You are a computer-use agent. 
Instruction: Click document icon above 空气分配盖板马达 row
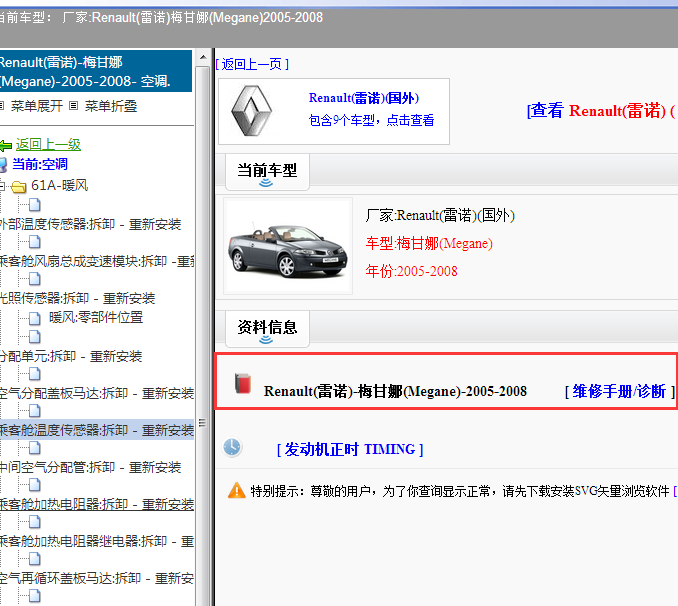[35, 374]
